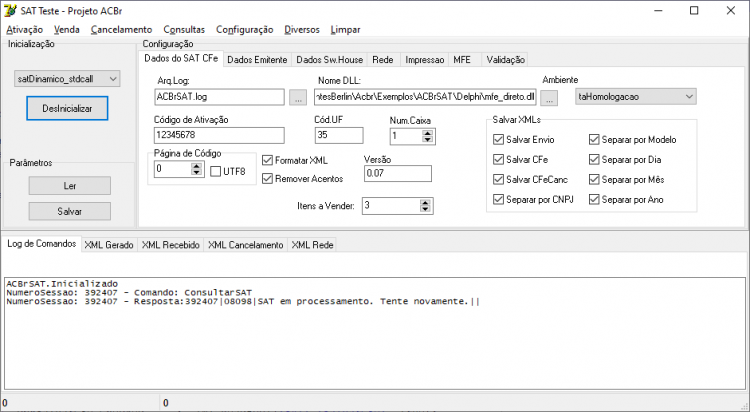
Task: Click the Código de Ativação field
Action: point(219,135)
